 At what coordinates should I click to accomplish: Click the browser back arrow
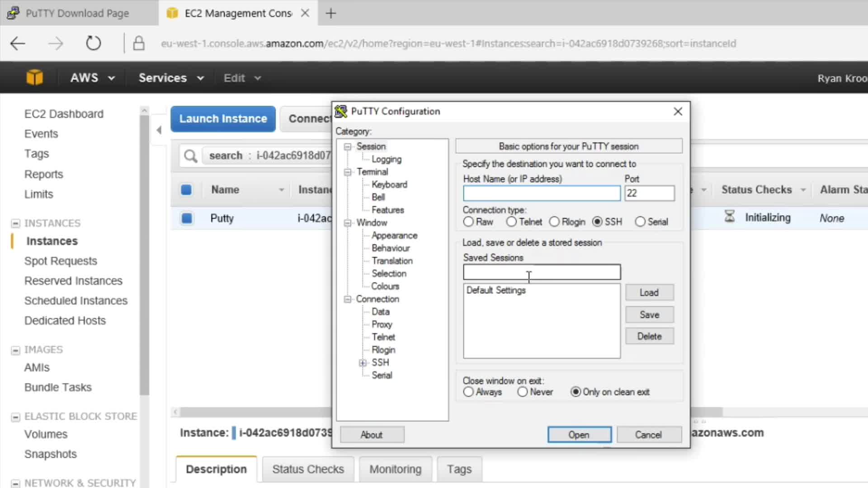(18, 43)
